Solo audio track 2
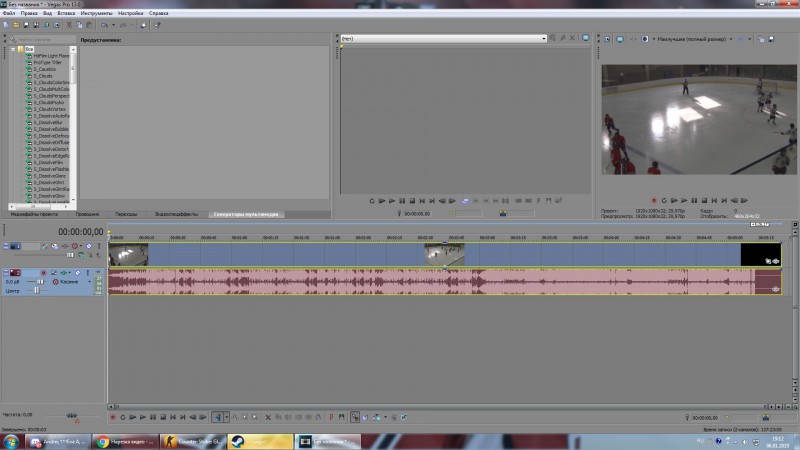The width and height of the screenshot is (800, 450). pyautogui.click(x=88, y=273)
